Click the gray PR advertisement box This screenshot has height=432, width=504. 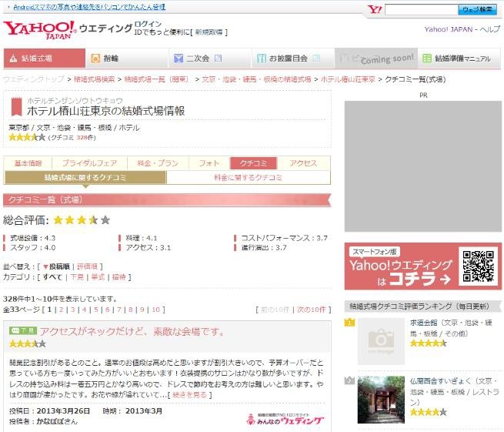tap(423, 166)
